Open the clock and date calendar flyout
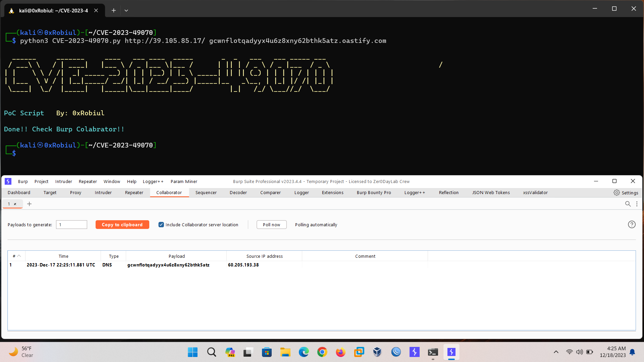This screenshot has height=362, width=644. tap(613, 352)
